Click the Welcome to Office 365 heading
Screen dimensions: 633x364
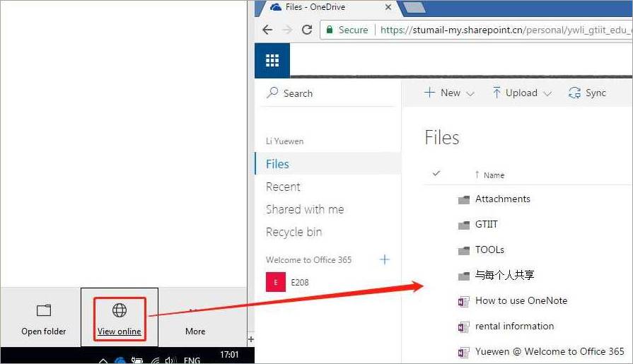[x=308, y=260]
